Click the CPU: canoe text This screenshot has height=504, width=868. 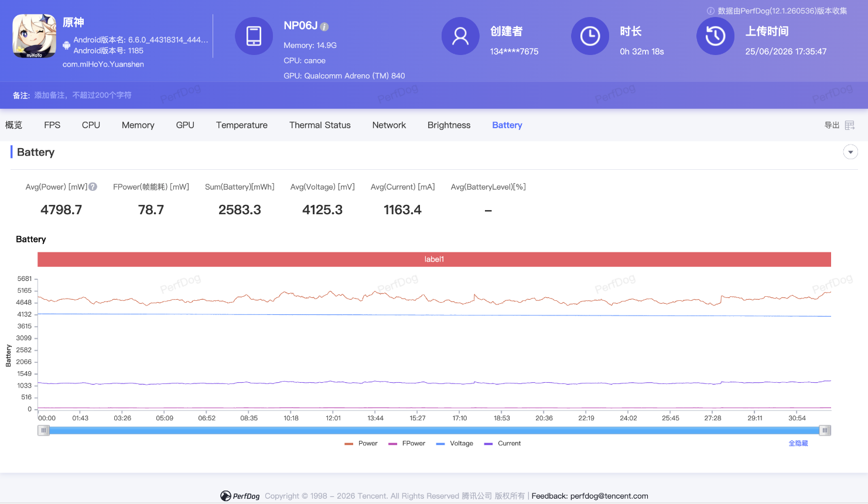305,60
